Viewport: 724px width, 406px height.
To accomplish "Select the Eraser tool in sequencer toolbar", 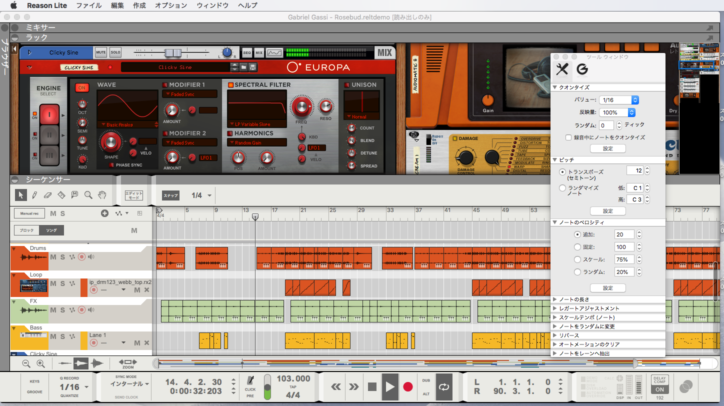I will point(48,195).
